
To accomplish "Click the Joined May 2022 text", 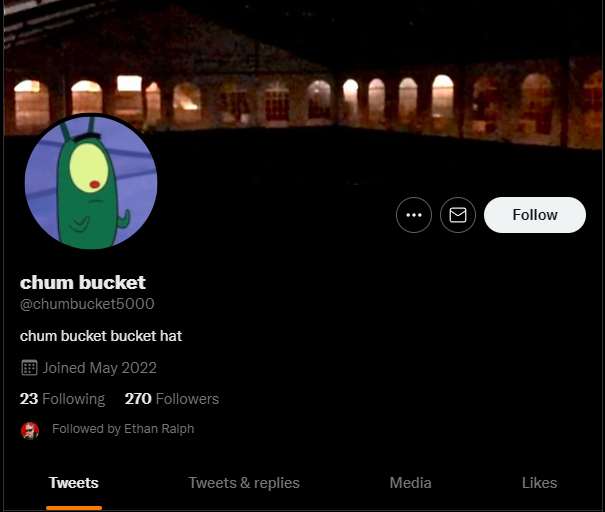I will (100, 368).
